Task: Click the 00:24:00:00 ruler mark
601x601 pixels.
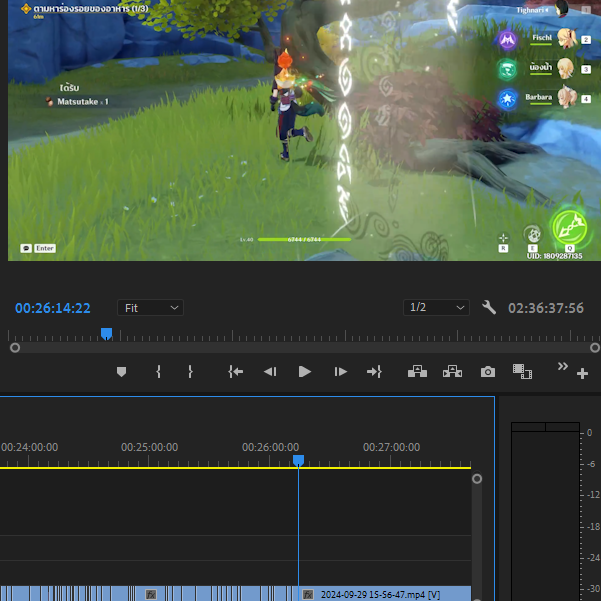Action: (29, 447)
